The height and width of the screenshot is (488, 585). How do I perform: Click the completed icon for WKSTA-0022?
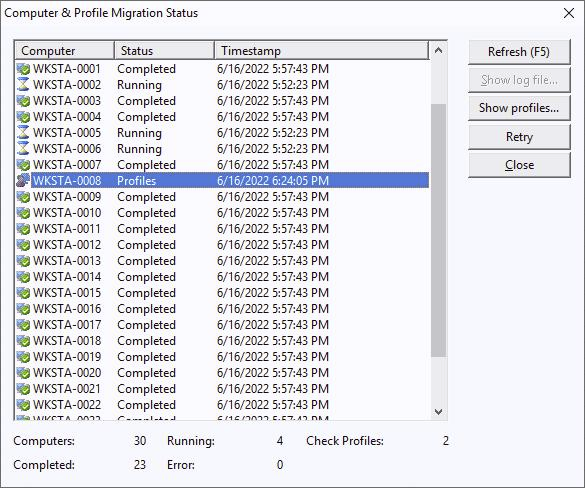(x=23, y=405)
